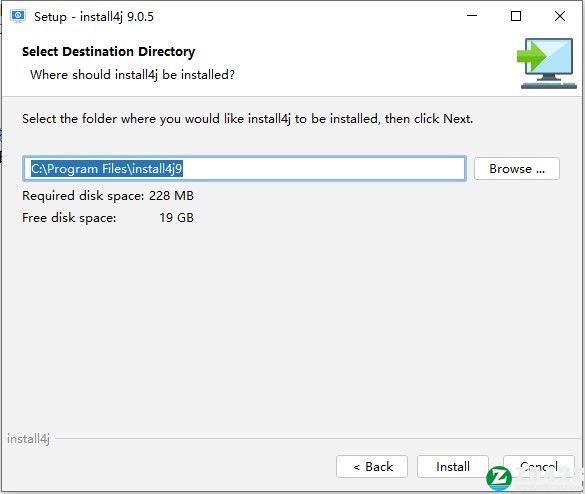
Task: Click the '19 GB' free disk space value
Action: point(176,218)
